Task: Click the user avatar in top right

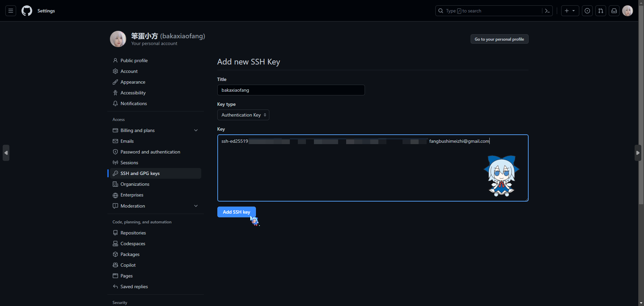Action: click(x=628, y=11)
